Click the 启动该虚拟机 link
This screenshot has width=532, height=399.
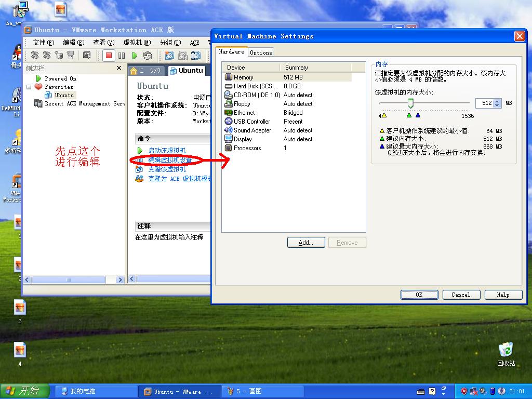pos(167,150)
